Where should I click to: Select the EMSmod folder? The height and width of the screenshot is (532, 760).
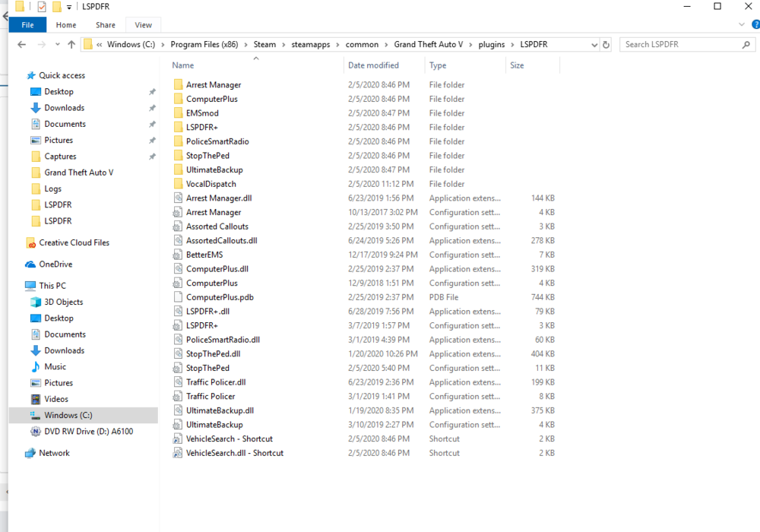pos(202,113)
